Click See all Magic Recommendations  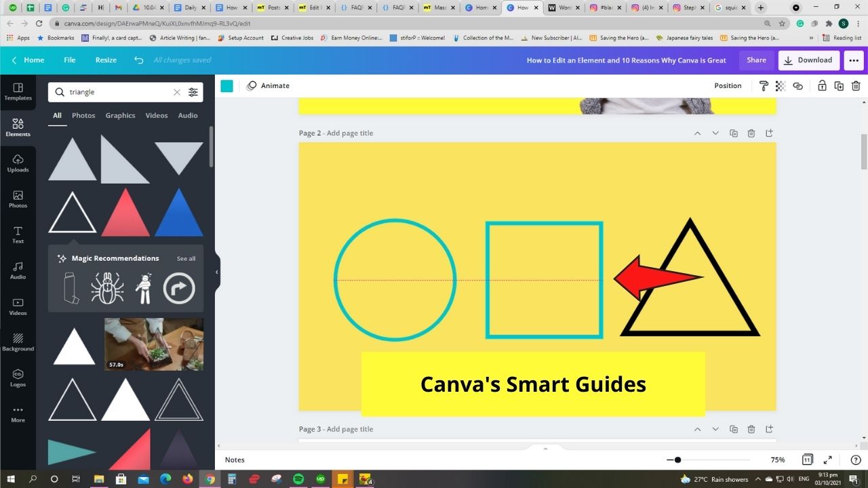coord(186,259)
